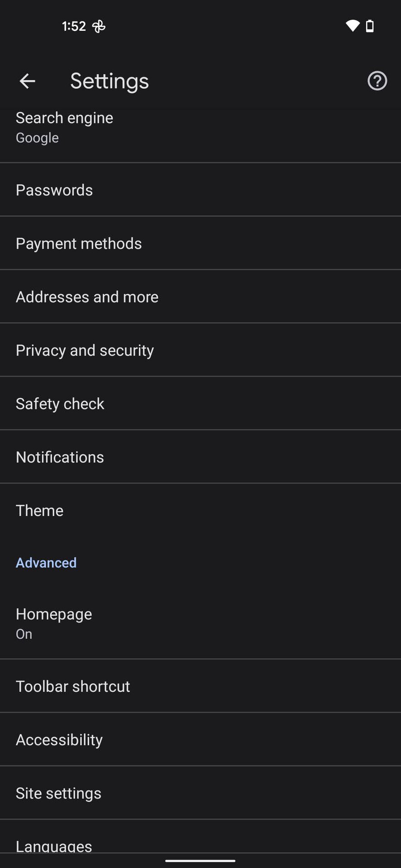Go to Site settings
Screen dimensions: 401x868
[200, 793]
